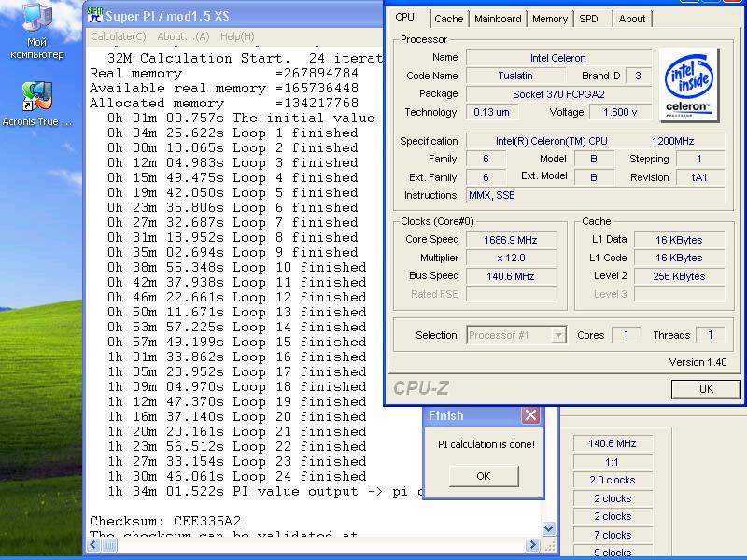The width and height of the screenshot is (747, 560).
Task: Click the Intel Inside Celeron logo
Action: [688, 85]
